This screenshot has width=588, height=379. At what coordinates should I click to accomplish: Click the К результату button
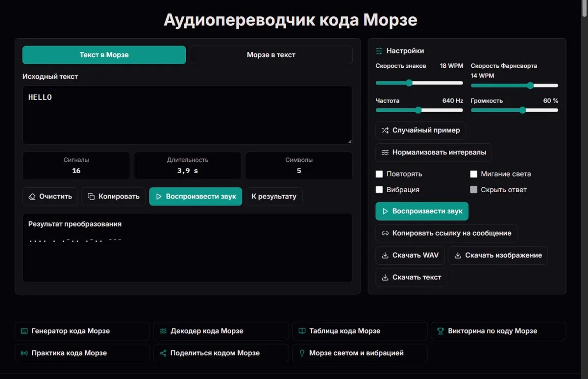[274, 196]
